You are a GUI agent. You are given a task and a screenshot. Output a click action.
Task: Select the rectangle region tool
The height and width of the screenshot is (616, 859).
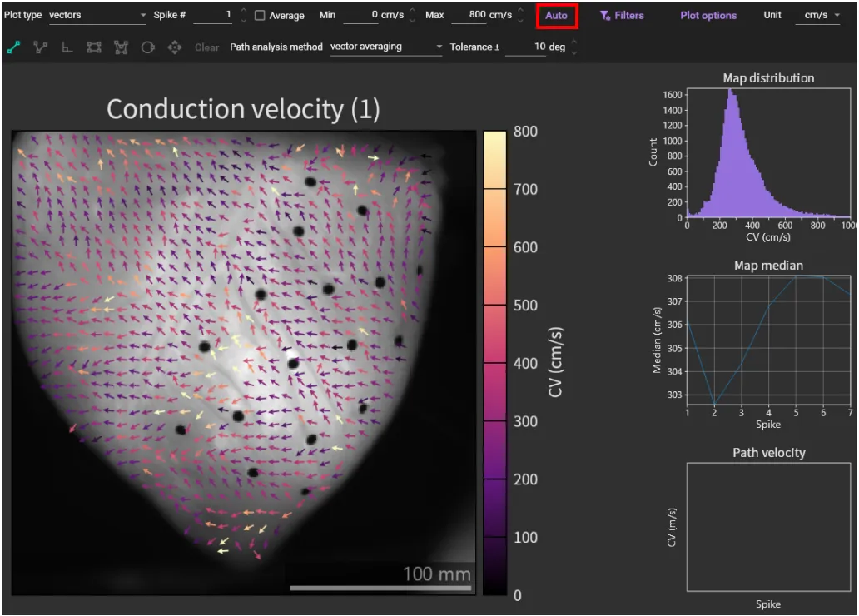(94, 47)
